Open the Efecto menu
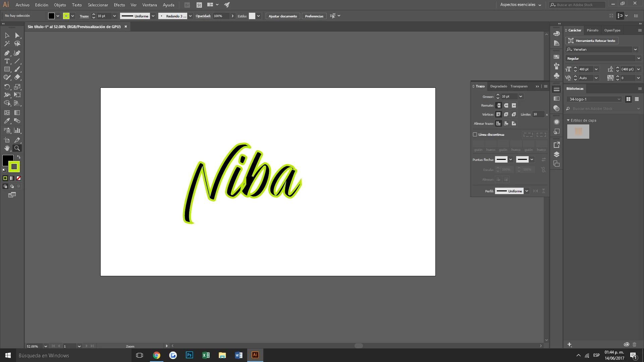644x362 pixels. pos(119,5)
